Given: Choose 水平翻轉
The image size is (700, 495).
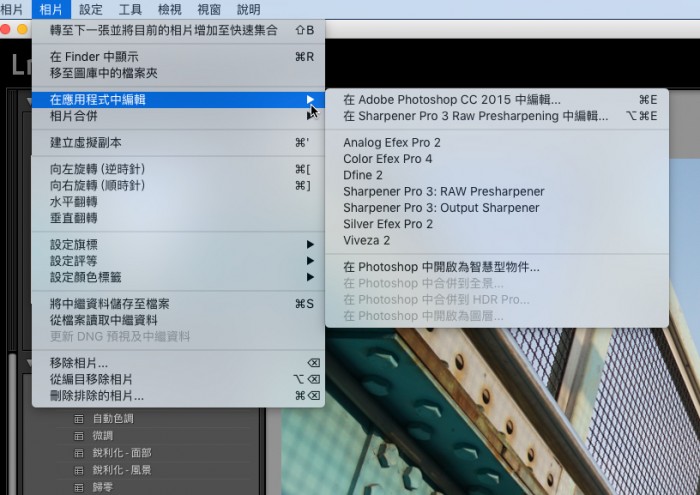Looking at the screenshot, I should (179, 202).
